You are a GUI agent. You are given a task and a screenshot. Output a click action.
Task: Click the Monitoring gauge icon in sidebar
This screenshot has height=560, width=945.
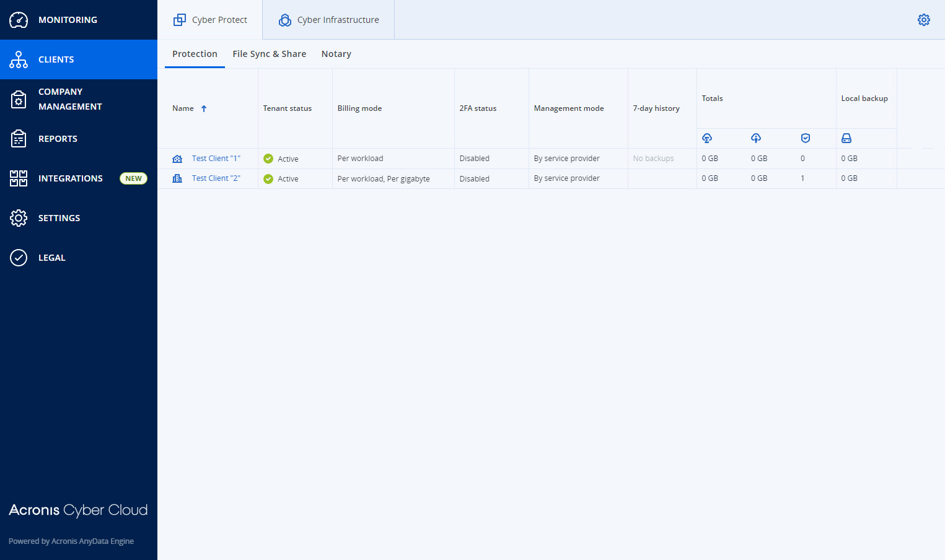pyautogui.click(x=19, y=20)
